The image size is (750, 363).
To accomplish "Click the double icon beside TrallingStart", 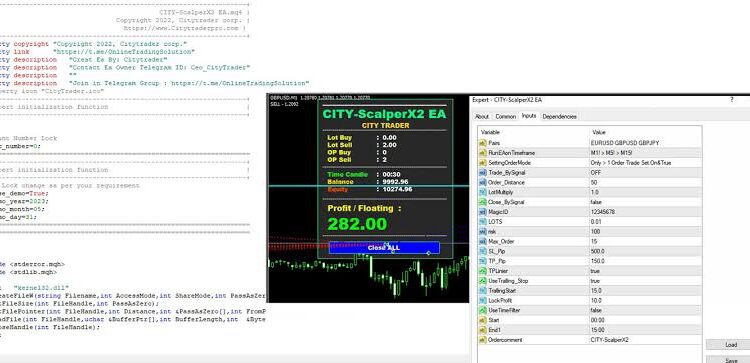I will [x=483, y=290].
